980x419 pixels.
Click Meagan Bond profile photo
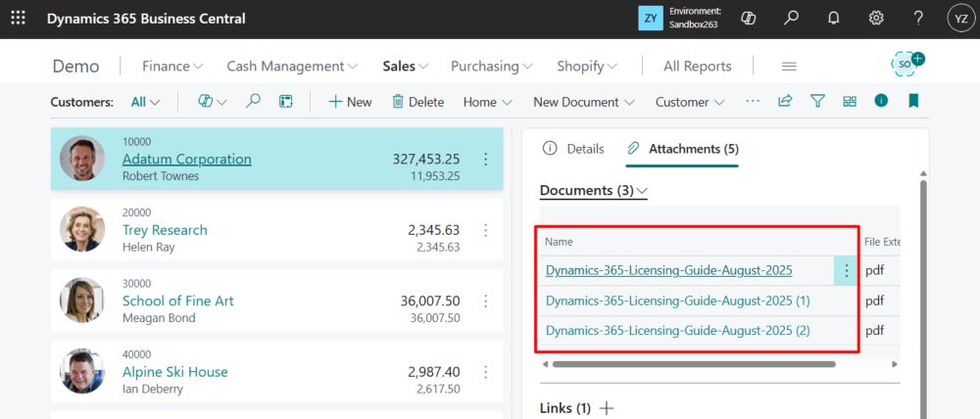pos(82,301)
